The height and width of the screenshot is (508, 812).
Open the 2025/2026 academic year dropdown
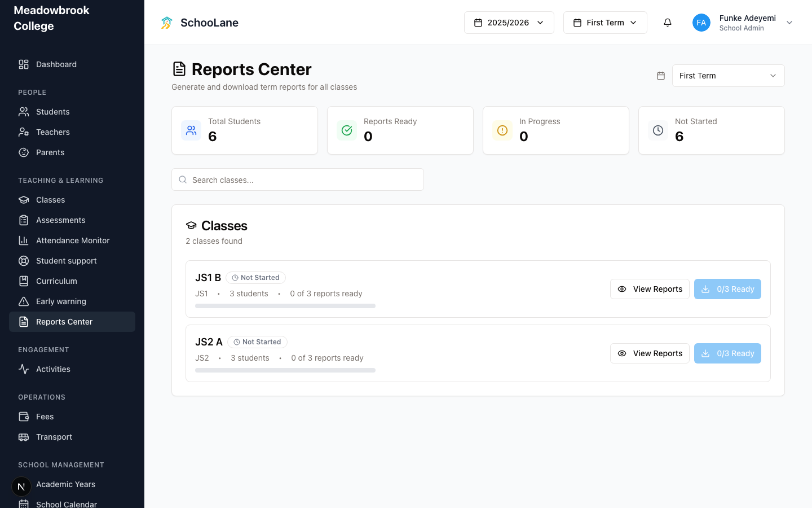coord(509,23)
